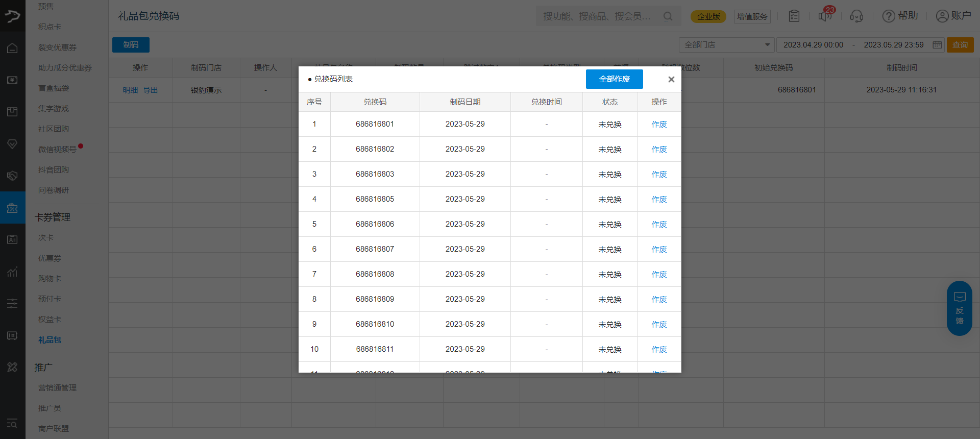Go to 裂变优惠券 in the side menu
980x439 pixels.
click(57, 47)
